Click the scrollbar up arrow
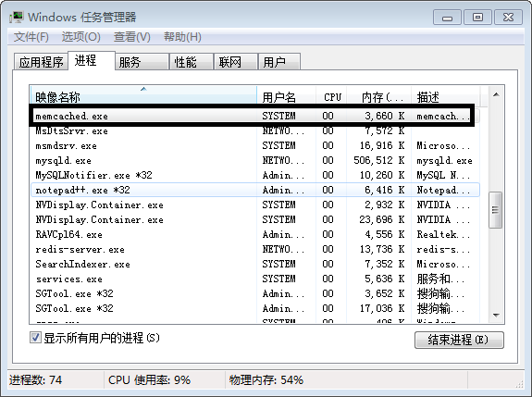Screen dimensions: 532x397 click(x=496, y=94)
